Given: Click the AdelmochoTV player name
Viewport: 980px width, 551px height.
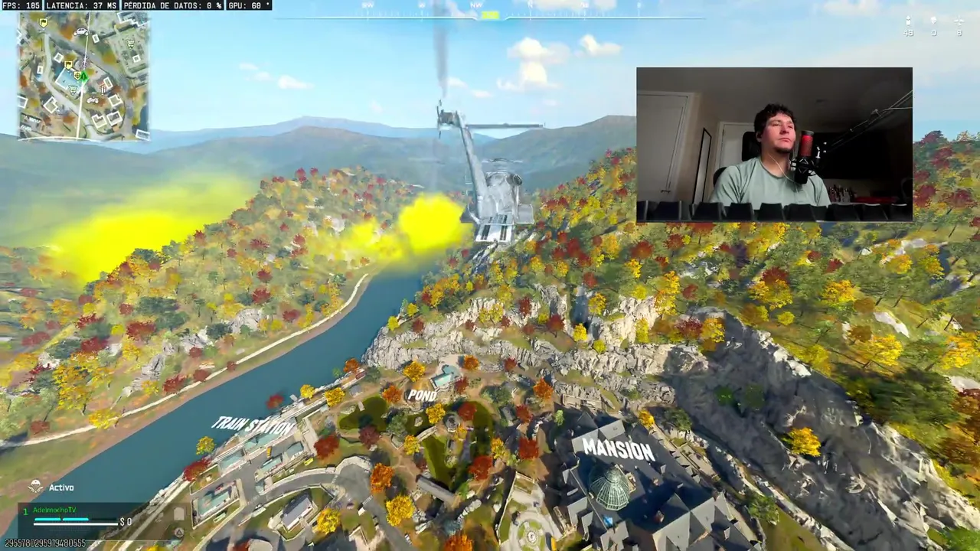Looking at the screenshot, I should pos(54,510).
